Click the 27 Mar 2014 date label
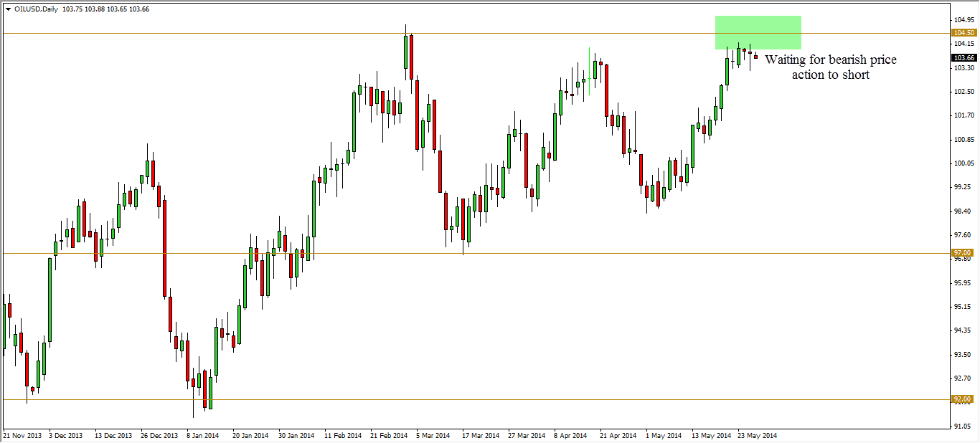The width and height of the screenshot is (980, 443). (527, 435)
